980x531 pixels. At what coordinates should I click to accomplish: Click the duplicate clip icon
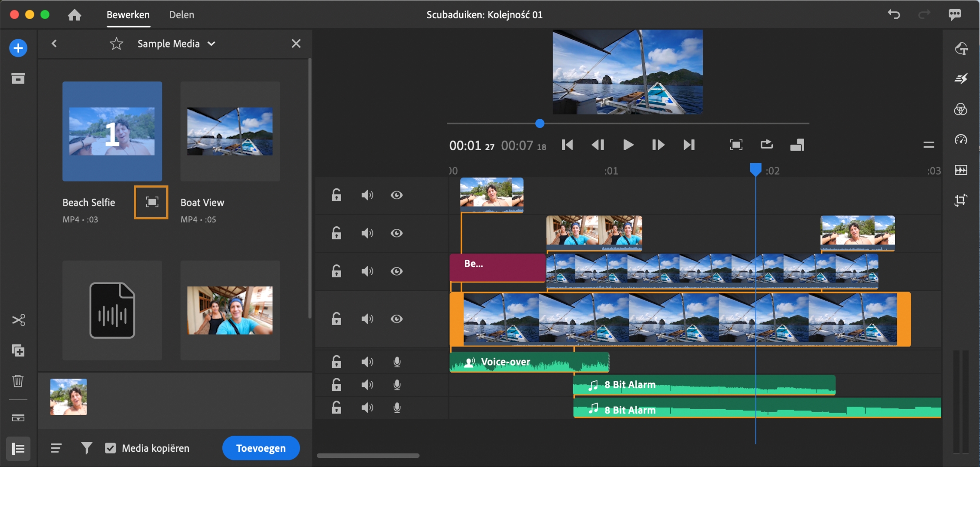point(18,351)
